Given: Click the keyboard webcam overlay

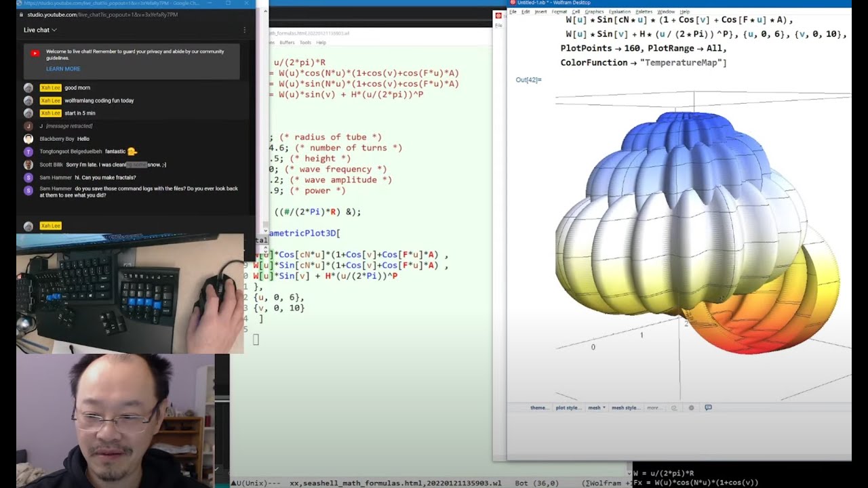Looking at the screenshot, I should (130, 293).
